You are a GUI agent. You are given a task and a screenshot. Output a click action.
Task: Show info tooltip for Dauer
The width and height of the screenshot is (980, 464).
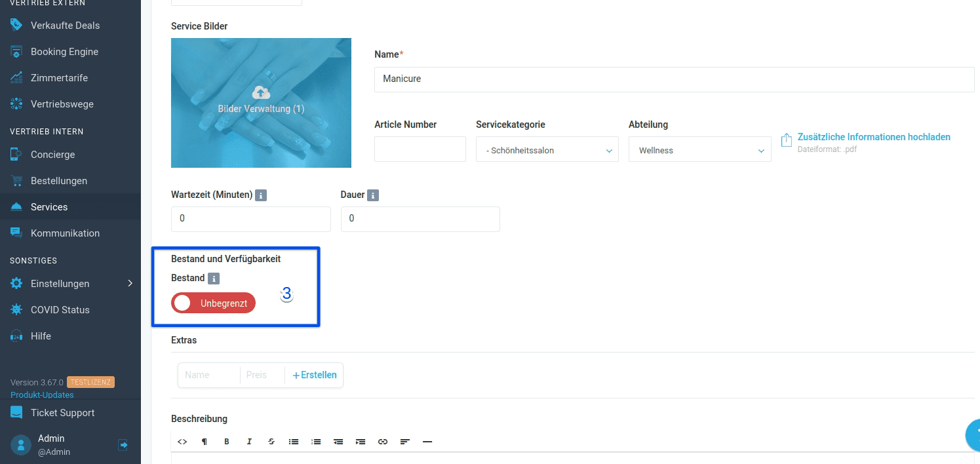(x=373, y=195)
